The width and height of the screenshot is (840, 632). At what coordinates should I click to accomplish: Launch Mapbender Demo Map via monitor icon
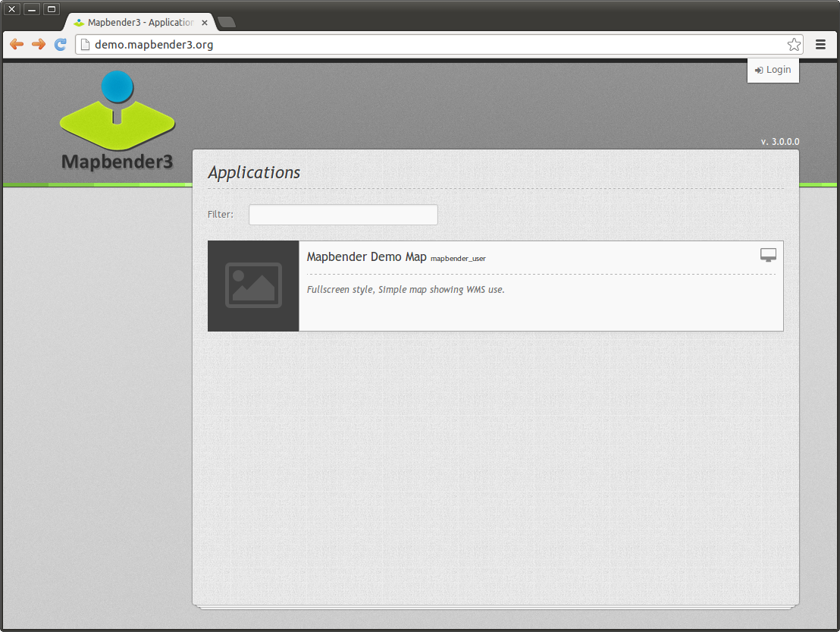pyautogui.click(x=768, y=255)
